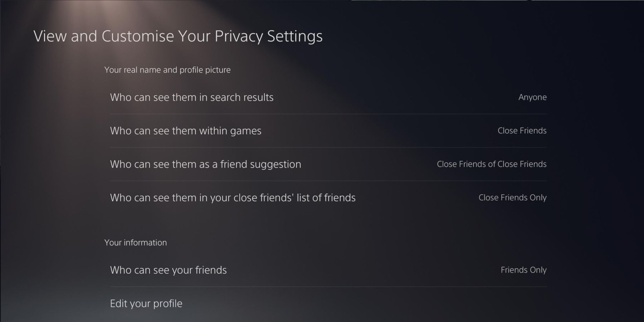Select 'Close Friends of Close Friends' value
This screenshot has width=644, height=322.
click(x=492, y=164)
